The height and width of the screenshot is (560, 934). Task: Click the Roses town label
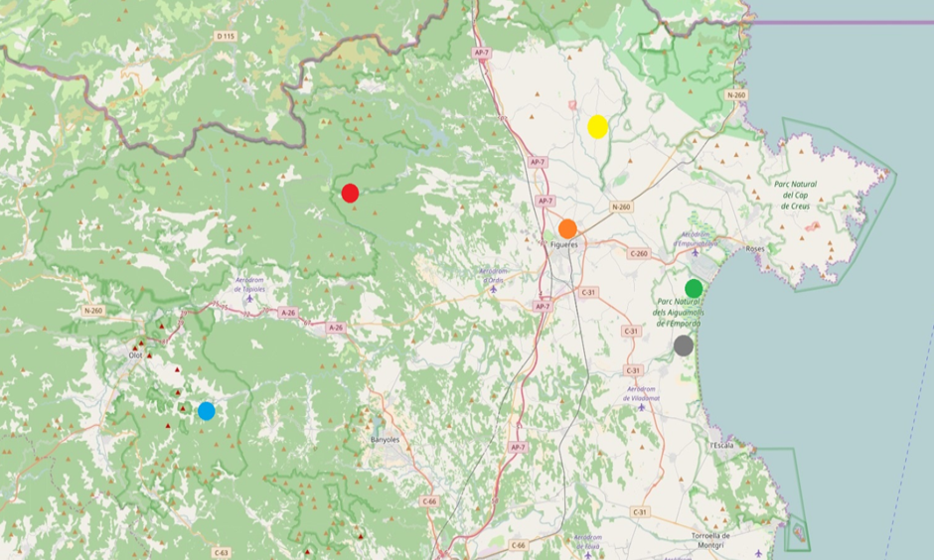tap(755, 249)
